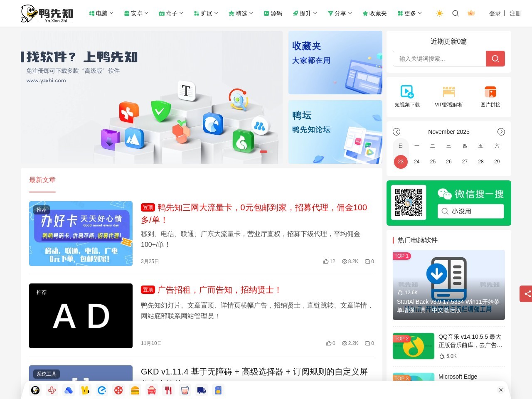
Task: Open the taxi icon in the bottom dock
Action: coord(152,390)
